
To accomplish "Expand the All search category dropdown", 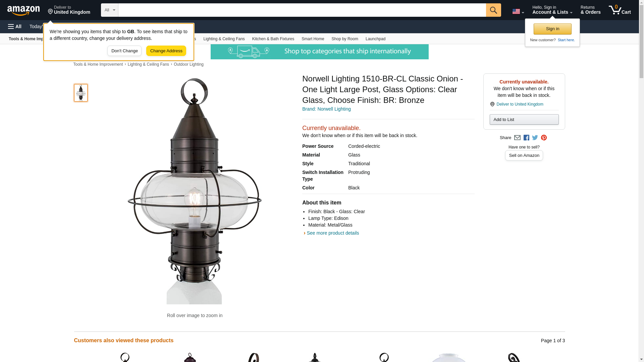I will 110,10.
